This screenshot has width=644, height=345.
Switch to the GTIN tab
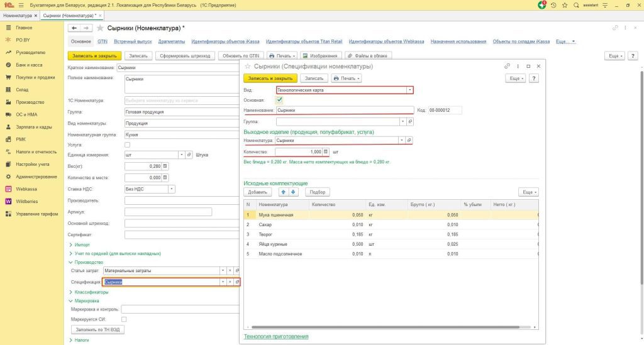click(x=103, y=41)
